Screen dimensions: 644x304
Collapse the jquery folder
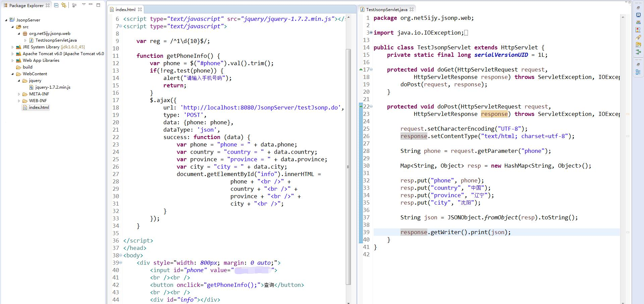click(19, 81)
